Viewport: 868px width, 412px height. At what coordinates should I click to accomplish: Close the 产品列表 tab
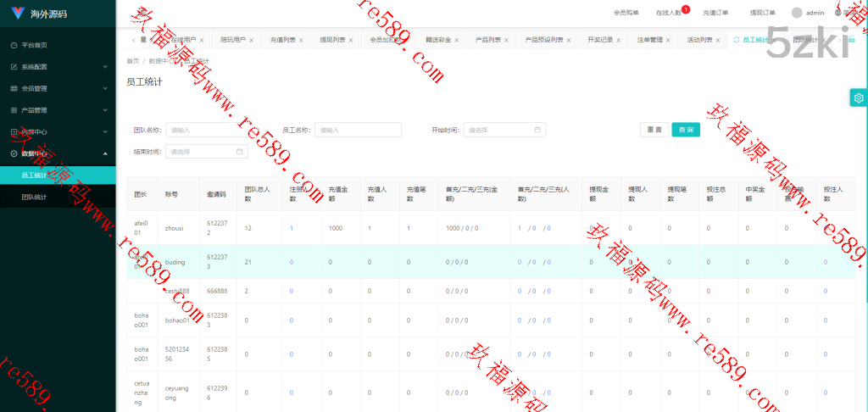(x=506, y=40)
